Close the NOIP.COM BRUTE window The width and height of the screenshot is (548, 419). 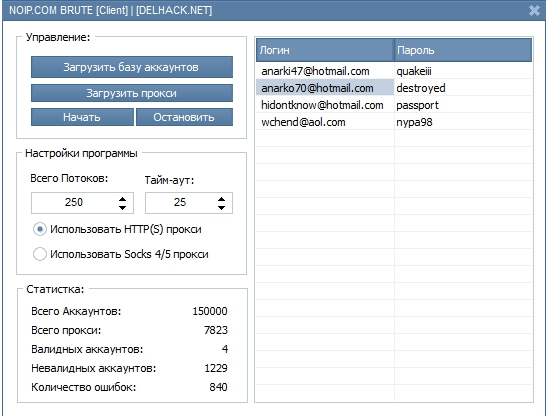[x=534, y=10]
